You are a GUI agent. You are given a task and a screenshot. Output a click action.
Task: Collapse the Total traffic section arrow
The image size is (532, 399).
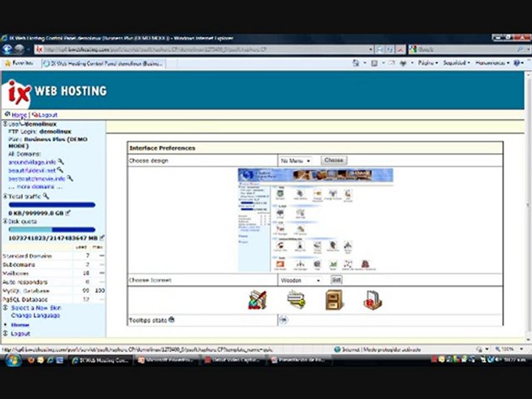5,196
